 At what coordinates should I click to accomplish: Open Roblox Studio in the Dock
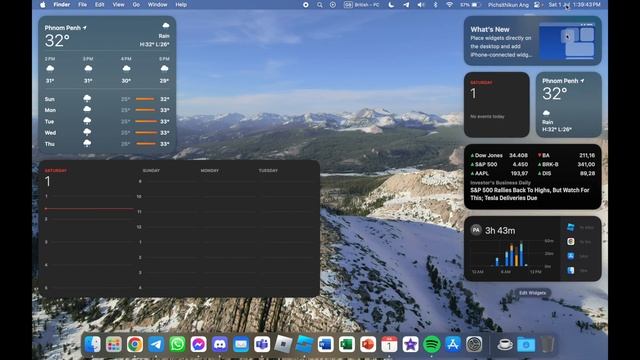(304, 344)
